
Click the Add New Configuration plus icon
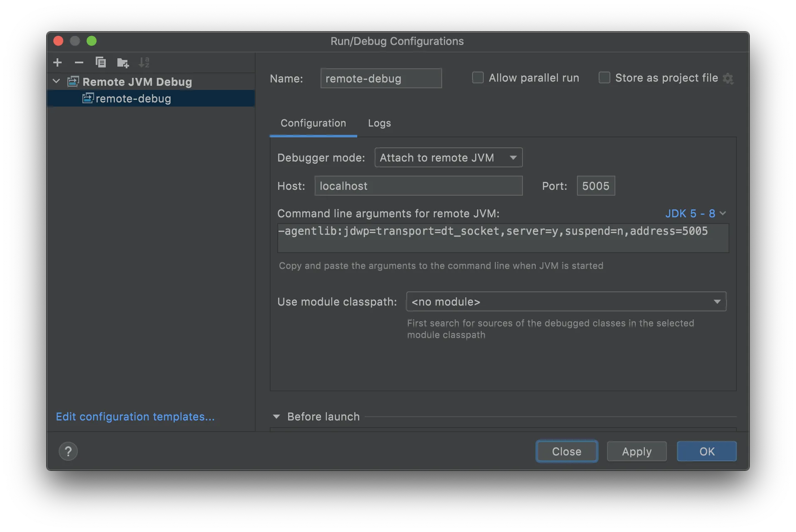coord(57,62)
